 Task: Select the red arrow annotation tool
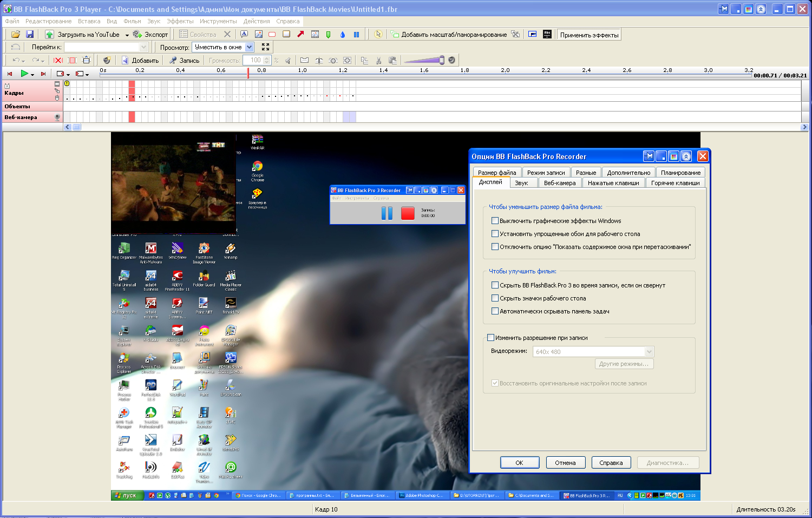(x=300, y=34)
